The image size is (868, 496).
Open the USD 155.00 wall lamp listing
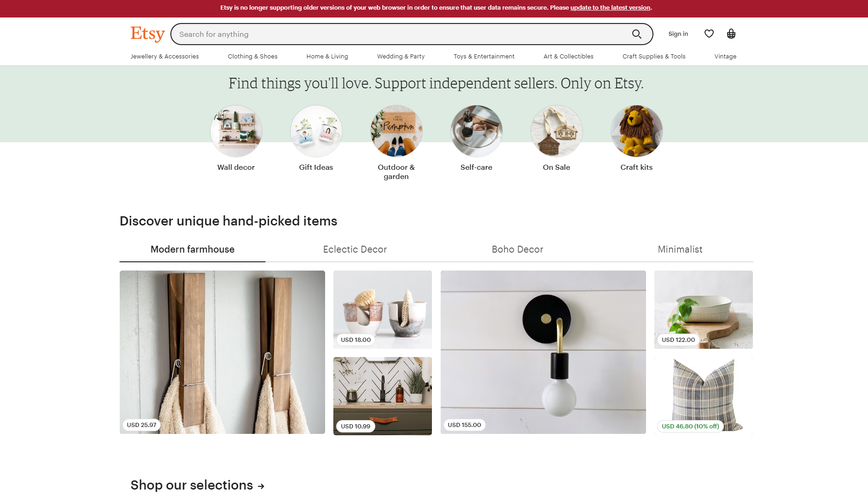[x=543, y=352]
